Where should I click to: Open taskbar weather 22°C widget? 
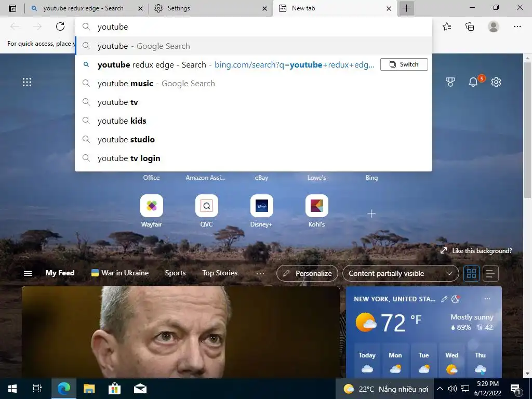tap(386, 389)
